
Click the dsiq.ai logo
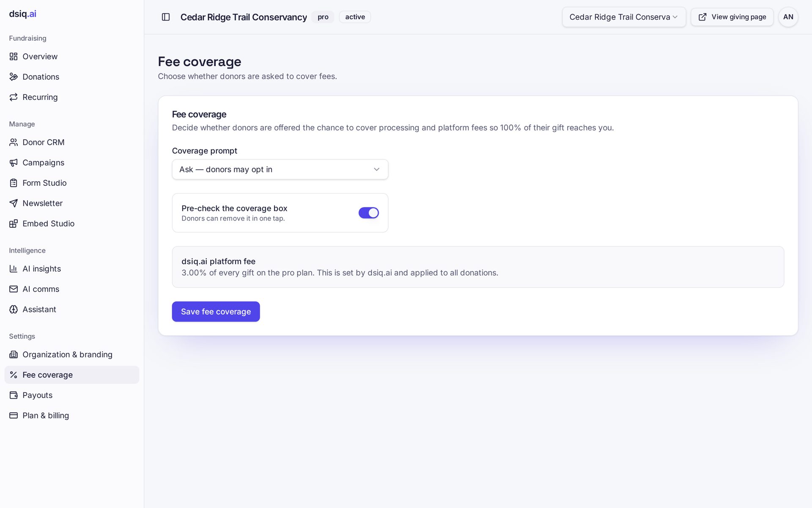click(23, 14)
